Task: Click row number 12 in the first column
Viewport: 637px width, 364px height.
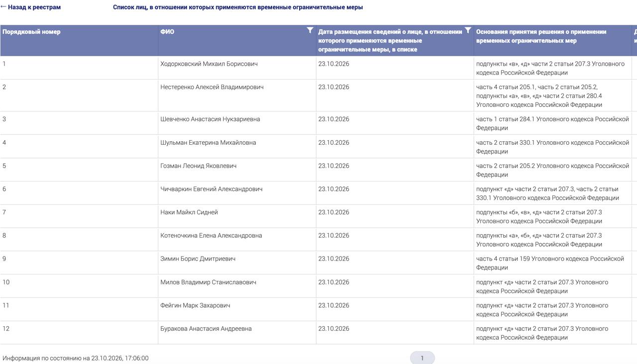Action: point(6,329)
